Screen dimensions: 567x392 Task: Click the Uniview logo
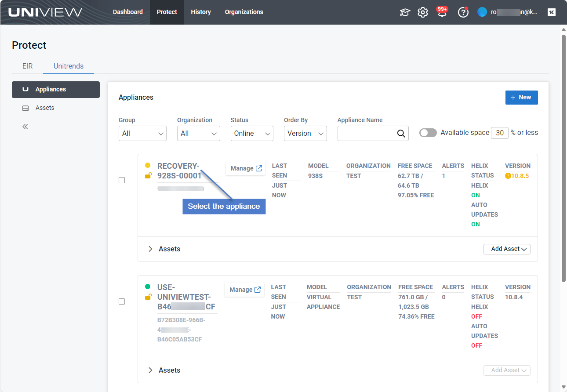(x=45, y=12)
